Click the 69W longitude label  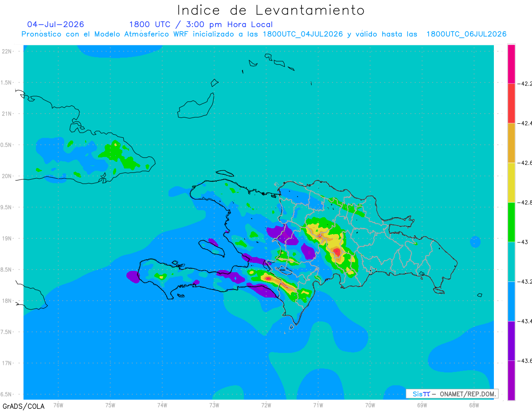pyautogui.click(x=422, y=405)
